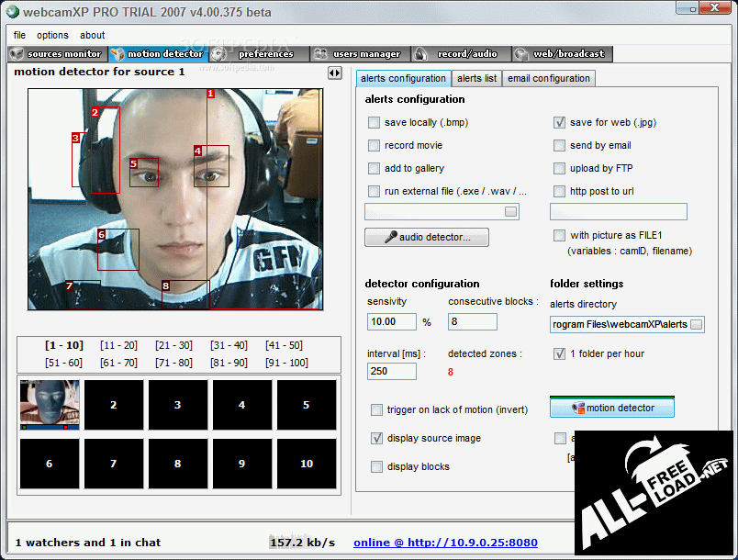Enable the save locally (.bmp) checkbox

[x=375, y=122]
